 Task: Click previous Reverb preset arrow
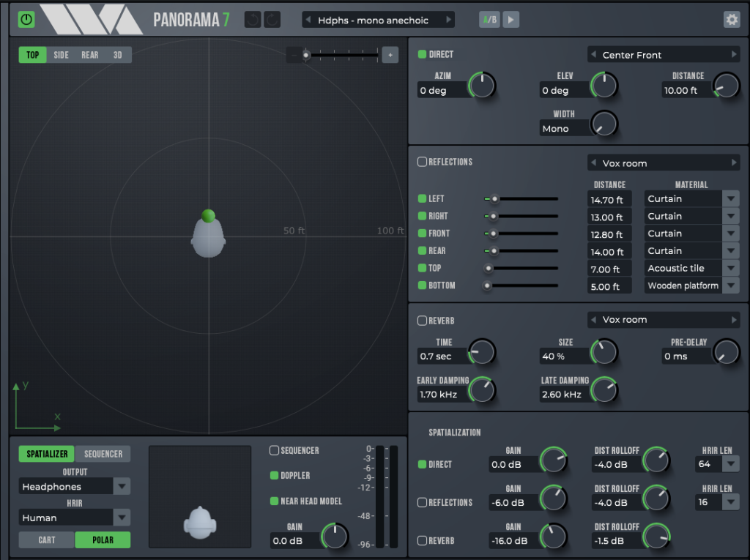[x=593, y=319]
